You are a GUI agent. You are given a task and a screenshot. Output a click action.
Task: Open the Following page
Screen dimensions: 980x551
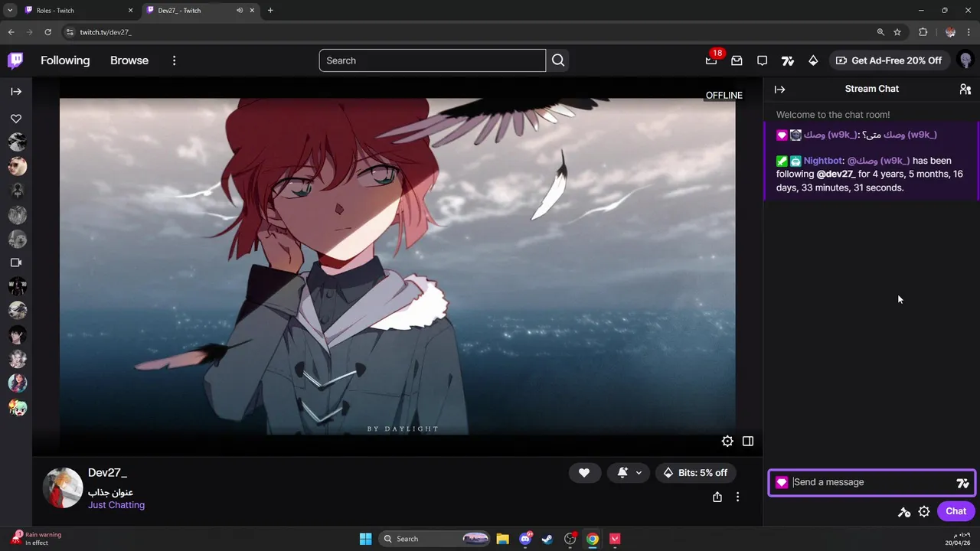(x=65, y=60)
